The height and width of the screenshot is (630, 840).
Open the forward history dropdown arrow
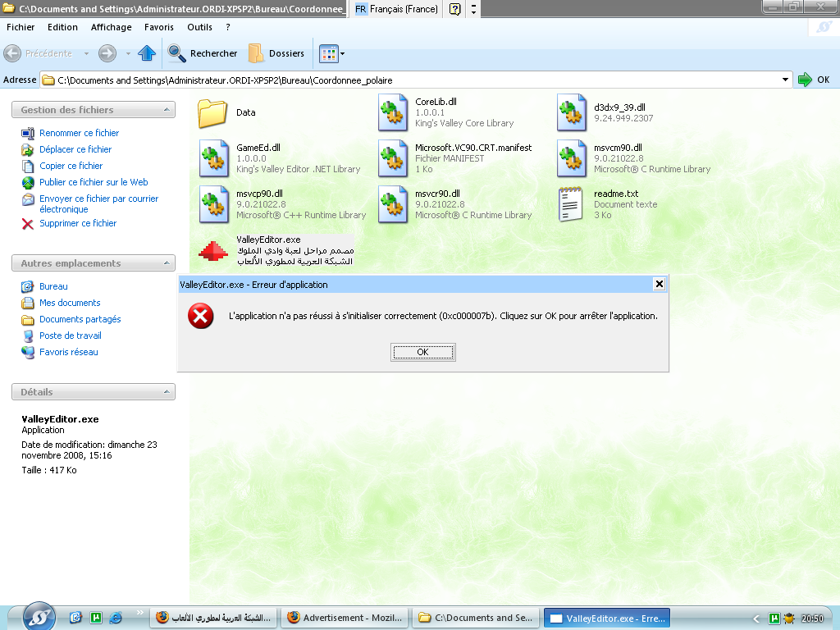tap(128, 53)
